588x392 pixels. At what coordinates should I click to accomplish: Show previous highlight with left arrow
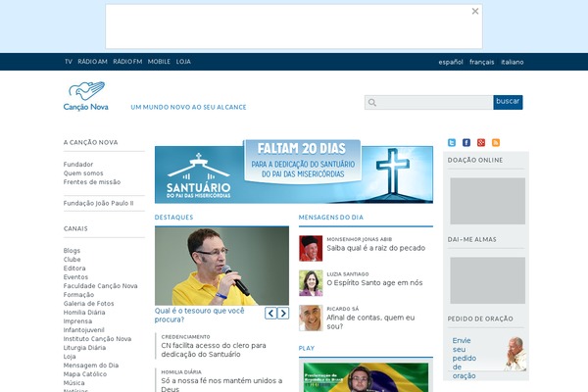point(270,313)
